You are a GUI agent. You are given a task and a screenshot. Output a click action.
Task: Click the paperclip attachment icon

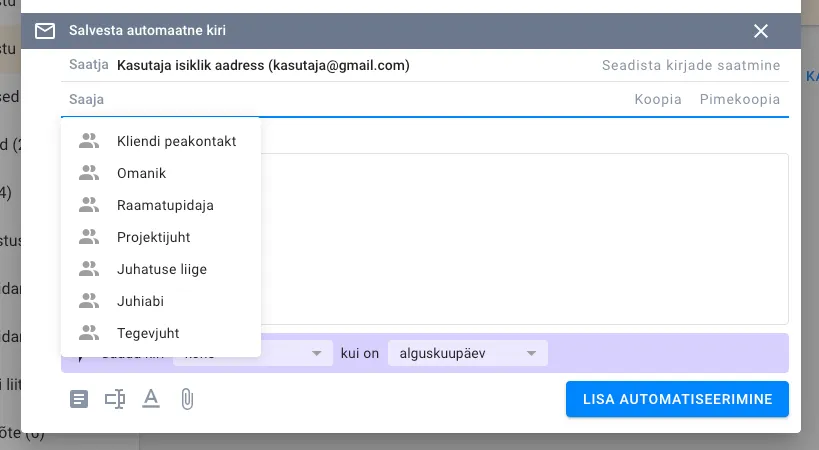(x=186, y=399)
